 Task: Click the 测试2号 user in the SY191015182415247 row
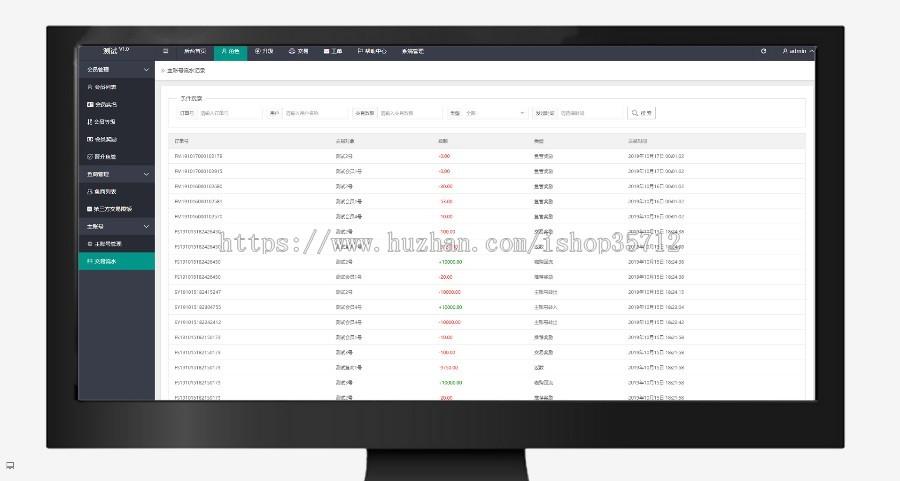[344, 292]
